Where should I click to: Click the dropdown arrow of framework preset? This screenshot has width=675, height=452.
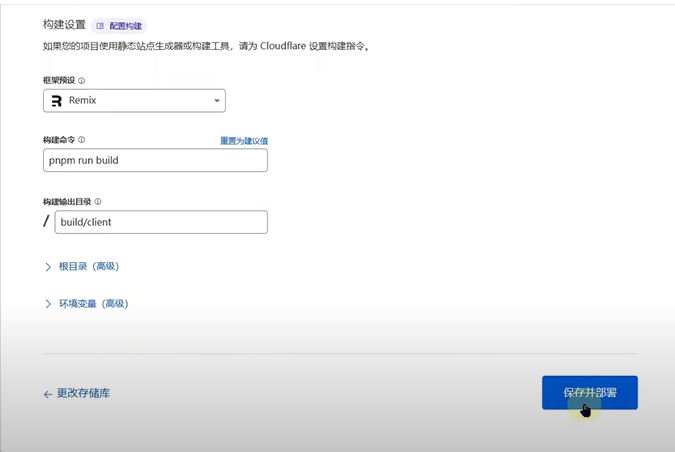[x=217, y=101]
